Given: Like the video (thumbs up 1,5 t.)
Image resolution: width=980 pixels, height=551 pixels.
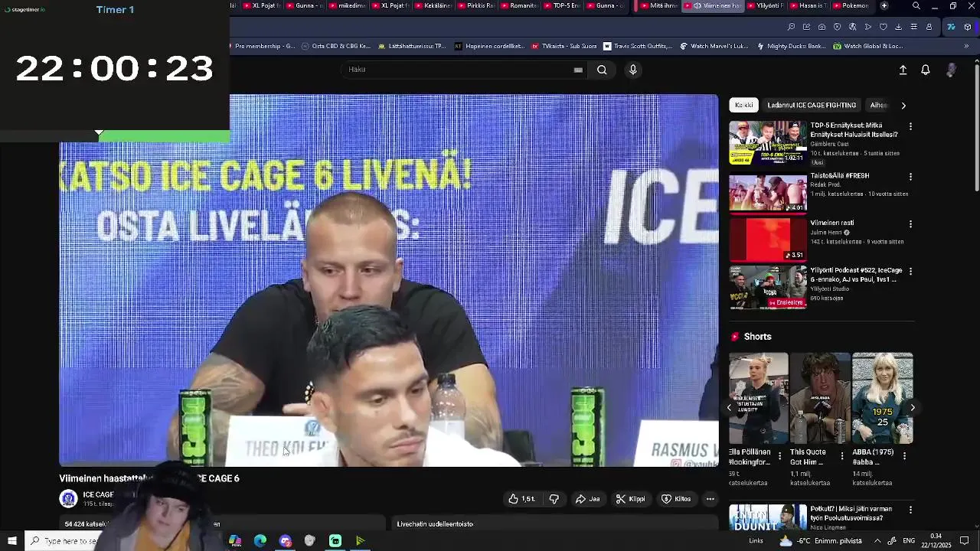Looking at the screenshot, I should coord(521,499).
